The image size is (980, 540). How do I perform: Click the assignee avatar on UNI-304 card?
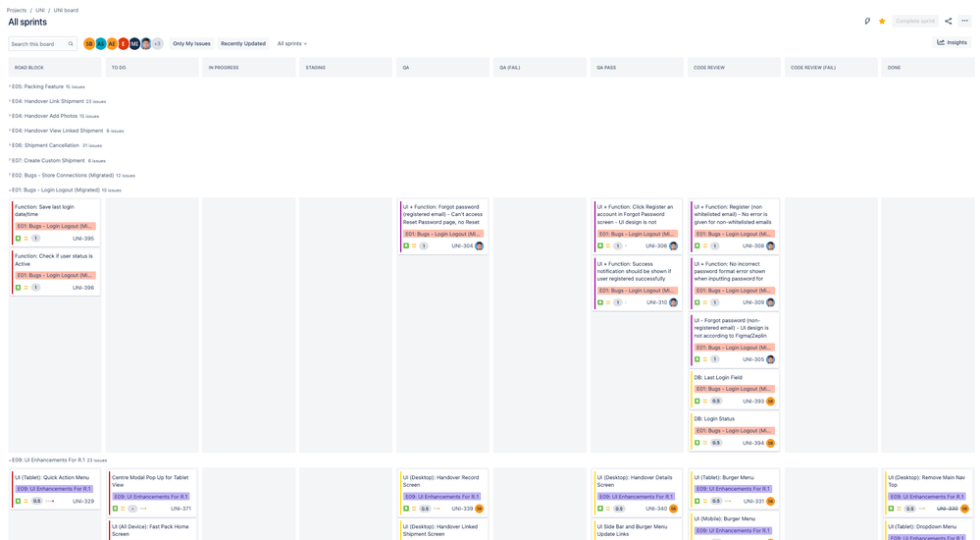(480, 245)
